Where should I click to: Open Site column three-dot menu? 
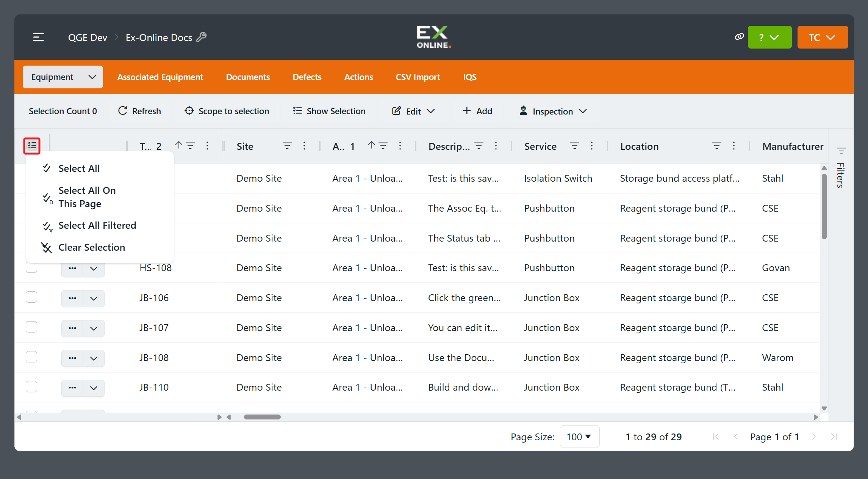pos(304,146)
